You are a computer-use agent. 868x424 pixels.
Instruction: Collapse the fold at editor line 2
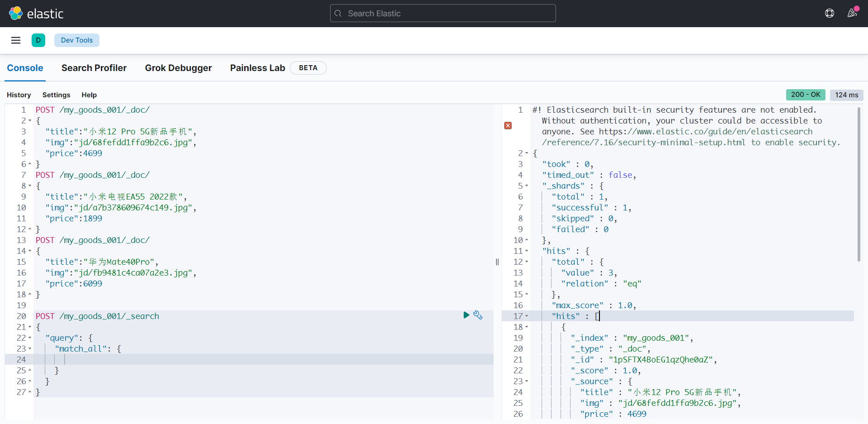click(30, 121)
